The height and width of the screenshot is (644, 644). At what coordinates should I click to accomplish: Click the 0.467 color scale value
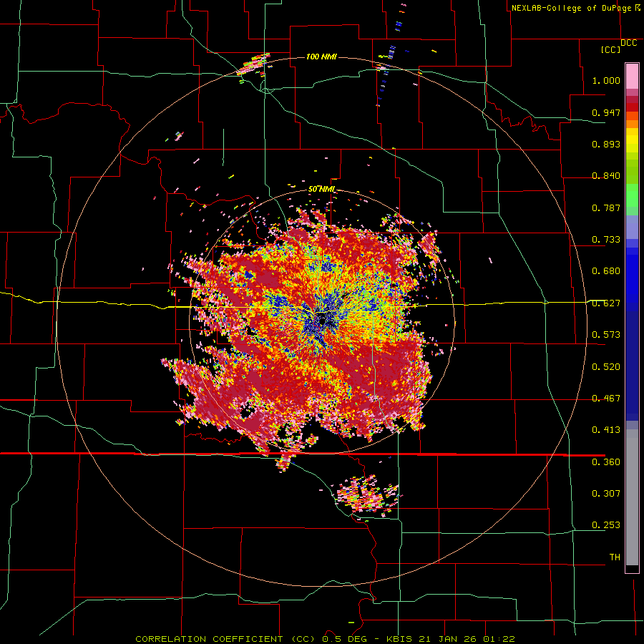point(606,399)
